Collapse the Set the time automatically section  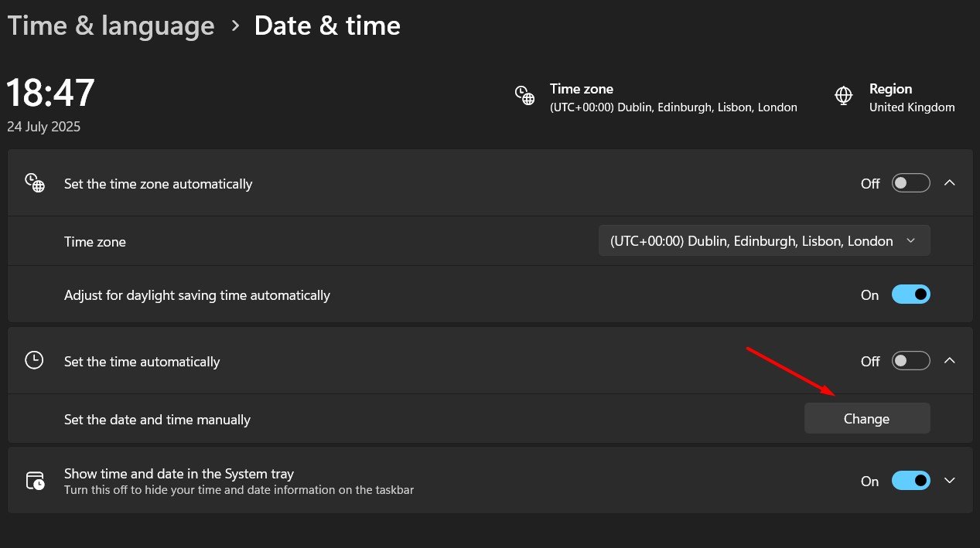click(951, 360)
